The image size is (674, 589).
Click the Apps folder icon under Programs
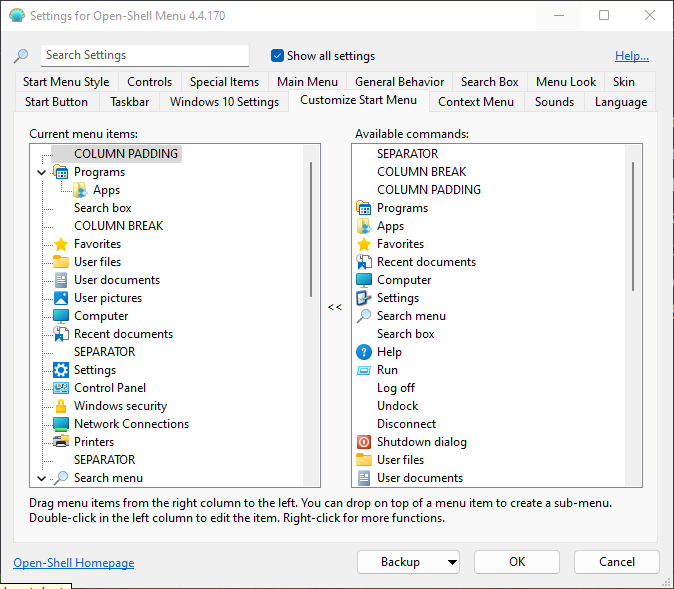(x=80, y=190)
